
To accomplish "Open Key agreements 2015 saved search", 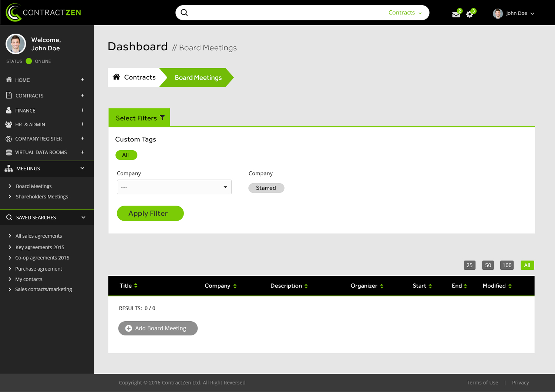I will 40,247.
